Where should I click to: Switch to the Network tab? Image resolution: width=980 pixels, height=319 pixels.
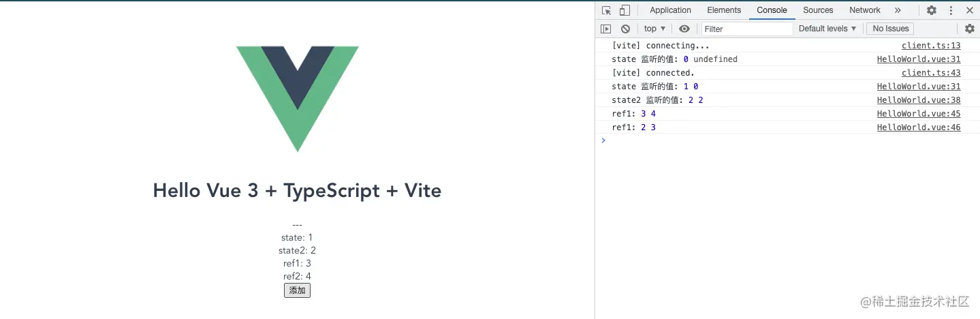865,10
